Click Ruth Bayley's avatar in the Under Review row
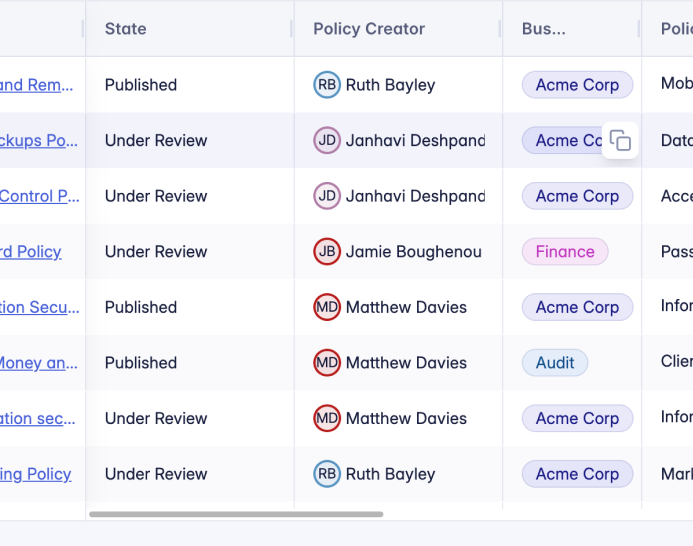 click(327, 474)
